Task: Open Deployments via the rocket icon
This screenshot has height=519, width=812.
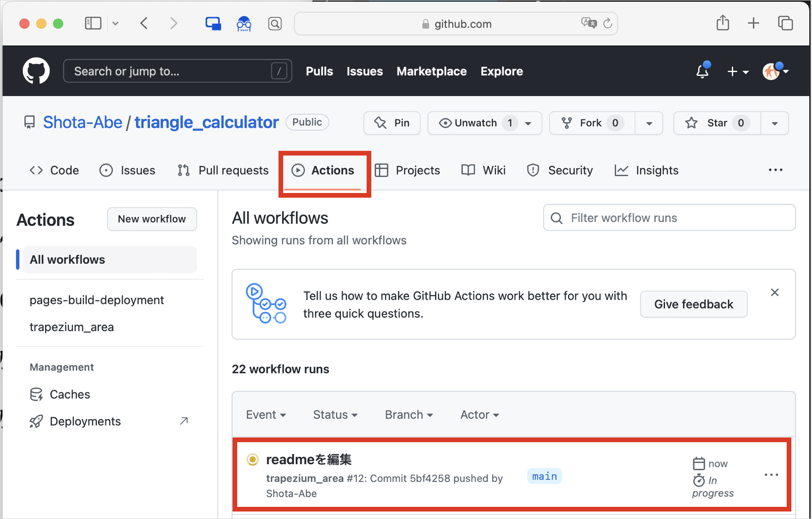Action: point(36,421)
